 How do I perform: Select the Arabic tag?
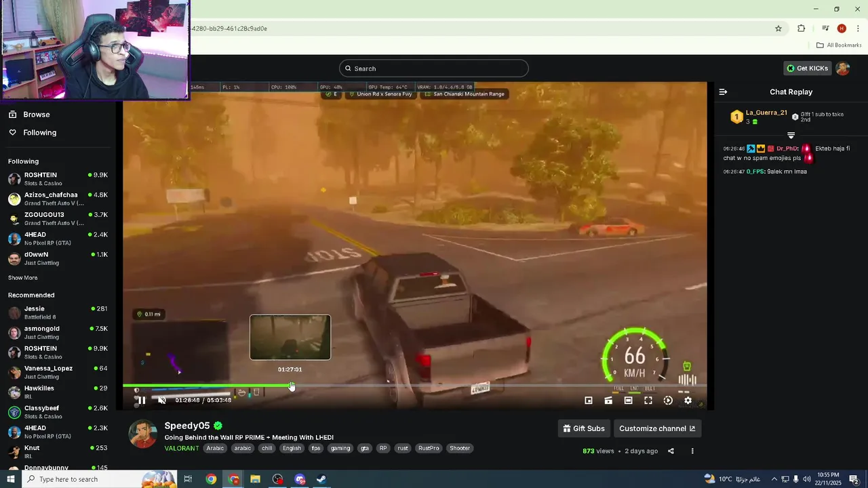tap(215, 448)
